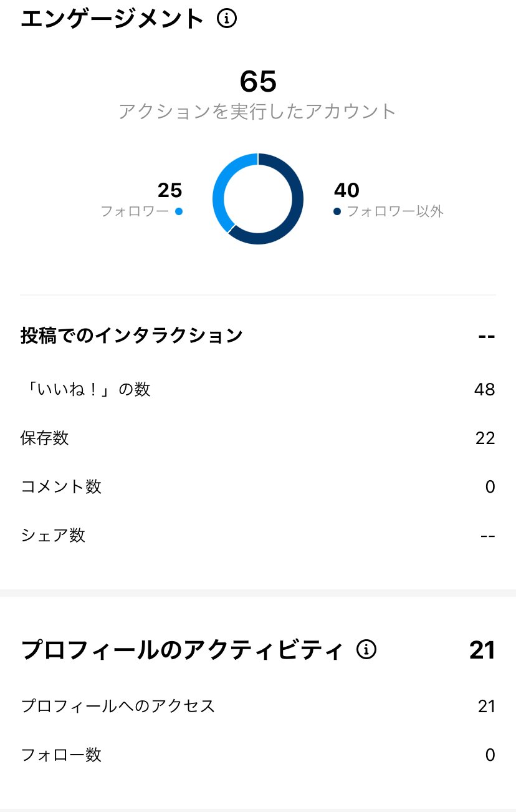Tap the dark blue フォロワー以外 legend dot
This screenshot has height=812, width=516.
[337, 211]
